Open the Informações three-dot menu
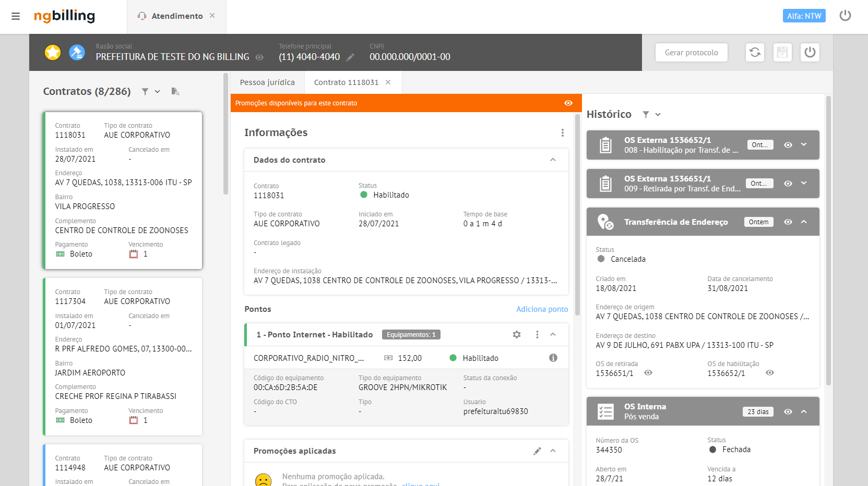This screenshot has height=486, width=868. 563,133
